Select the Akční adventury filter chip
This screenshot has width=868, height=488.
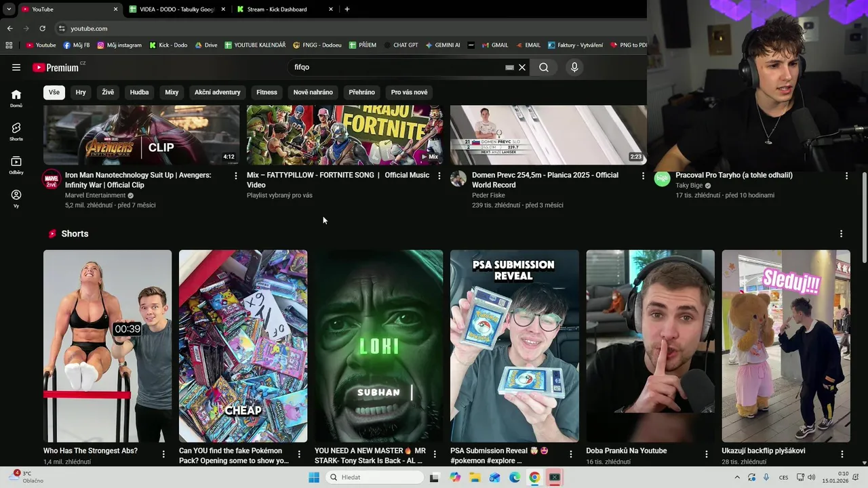(x=218, y=92)
